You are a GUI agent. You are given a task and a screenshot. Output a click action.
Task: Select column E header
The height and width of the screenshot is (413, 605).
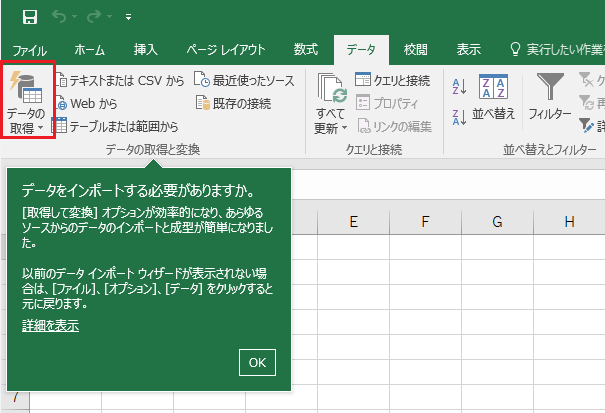tap(353, 222)
